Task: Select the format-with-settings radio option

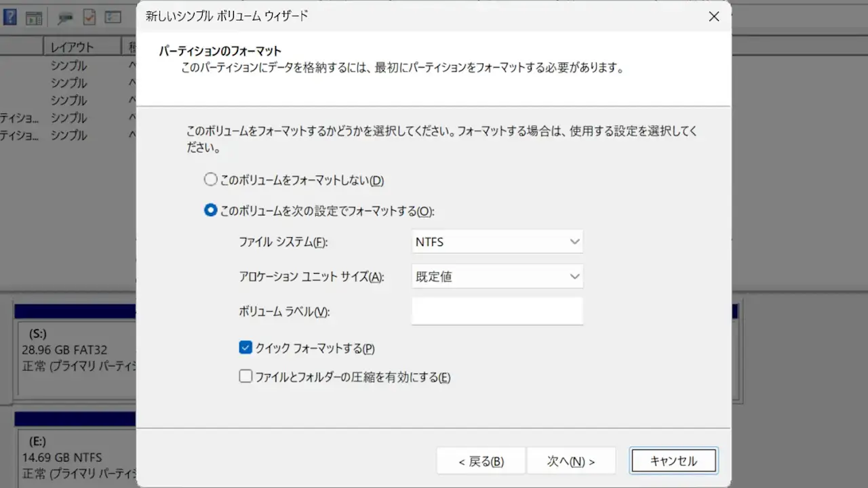Action: pos(210,210)
